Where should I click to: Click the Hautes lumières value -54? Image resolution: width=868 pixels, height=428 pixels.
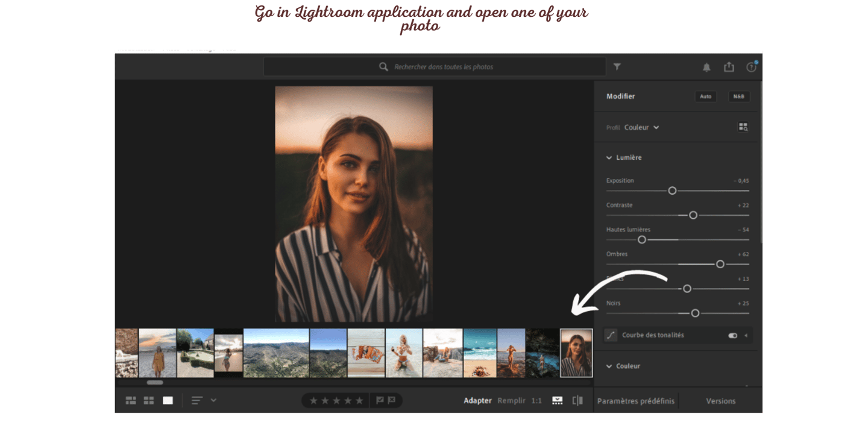point(743,230)
